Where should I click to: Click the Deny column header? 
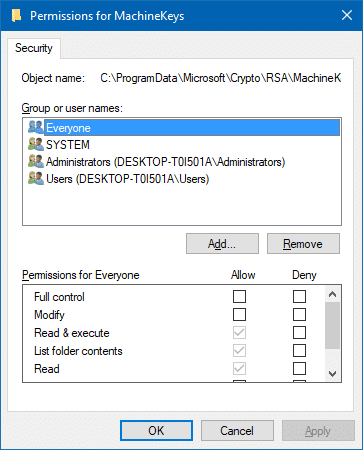pos(304,275)
